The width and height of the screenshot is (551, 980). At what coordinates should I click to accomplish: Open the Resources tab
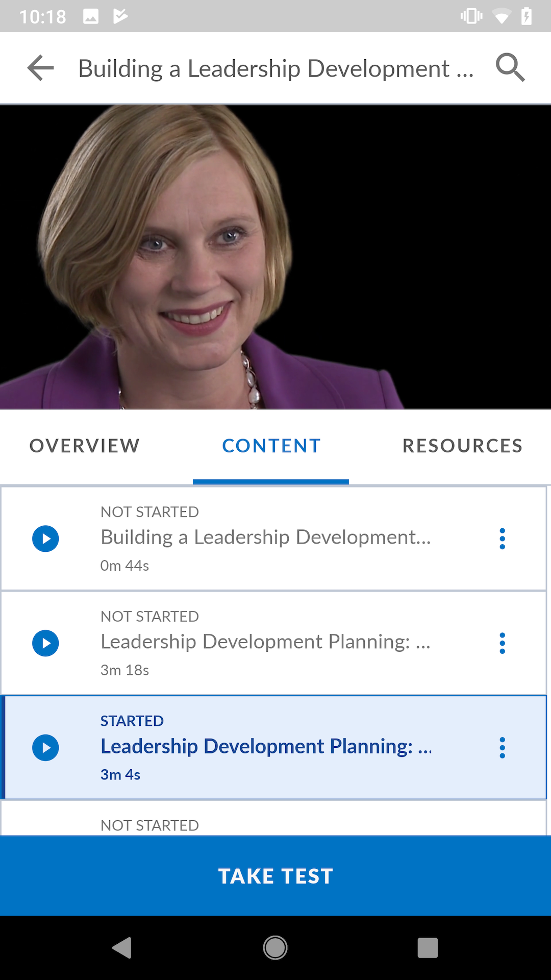click(x=462, y=446)
